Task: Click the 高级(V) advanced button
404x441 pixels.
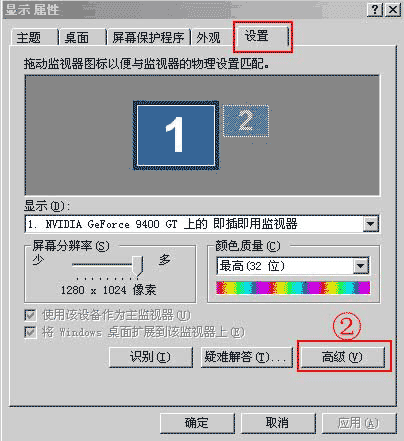Action: (343, 357)
